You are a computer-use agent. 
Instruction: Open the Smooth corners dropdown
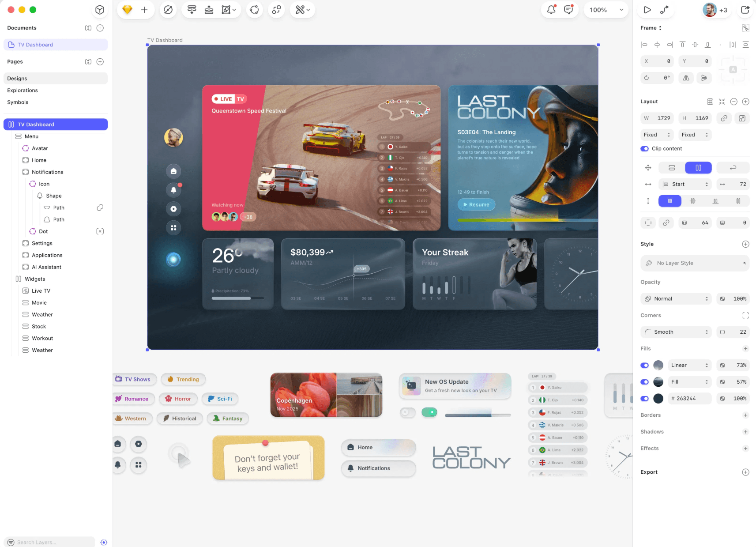tap(676, 332)
